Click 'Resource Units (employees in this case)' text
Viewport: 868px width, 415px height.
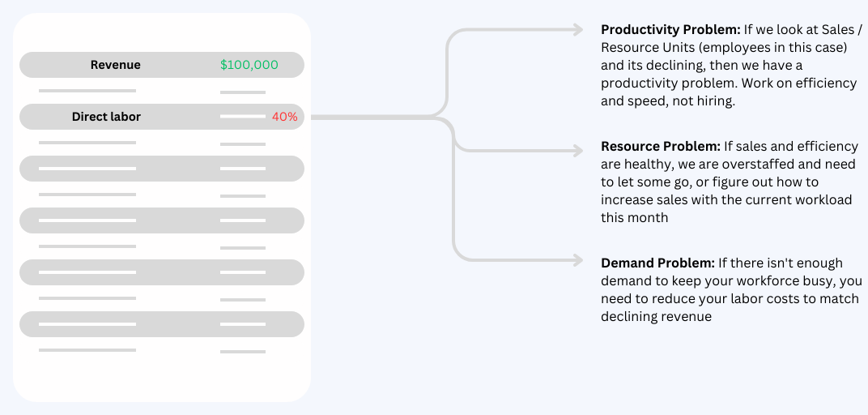point(724,48)
